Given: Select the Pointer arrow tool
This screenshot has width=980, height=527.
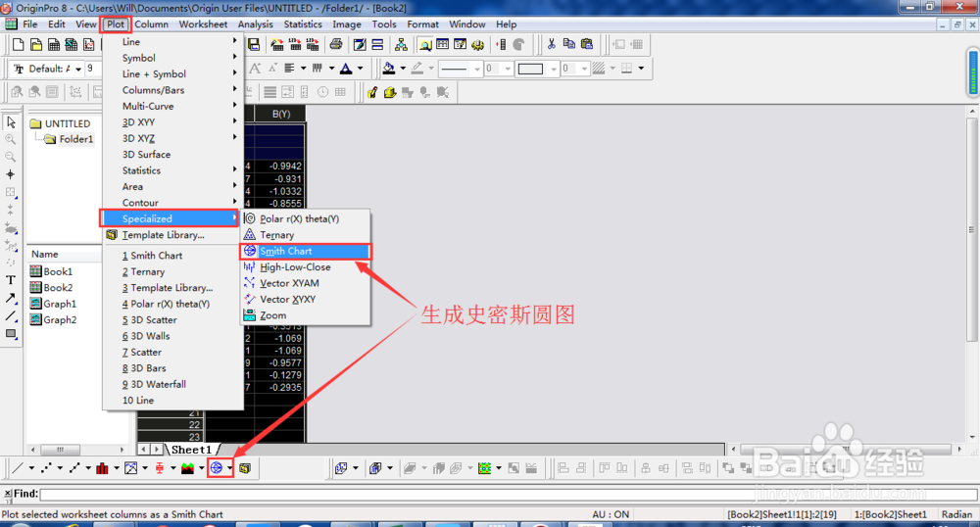Looking at the screenshot, I should 11,121.
